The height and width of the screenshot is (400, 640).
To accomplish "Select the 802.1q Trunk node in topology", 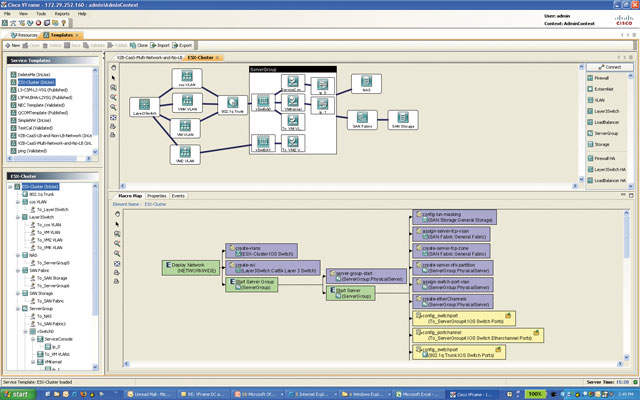I will tap(233, 105).
